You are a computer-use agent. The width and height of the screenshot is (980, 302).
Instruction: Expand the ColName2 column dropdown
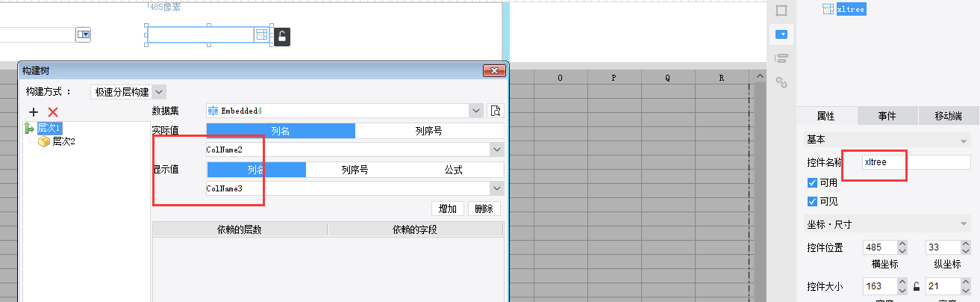coord(497,150)
